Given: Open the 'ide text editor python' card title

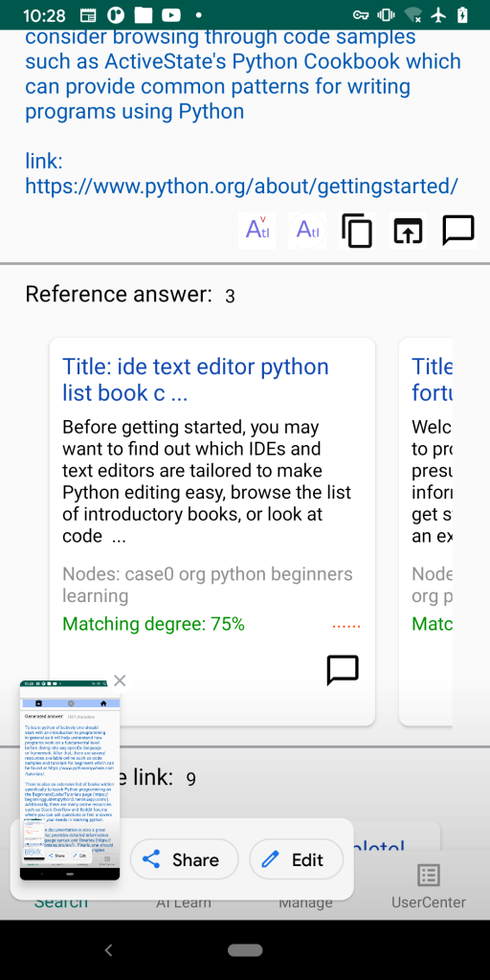Looking at the screenshot, I should point(195,379).
